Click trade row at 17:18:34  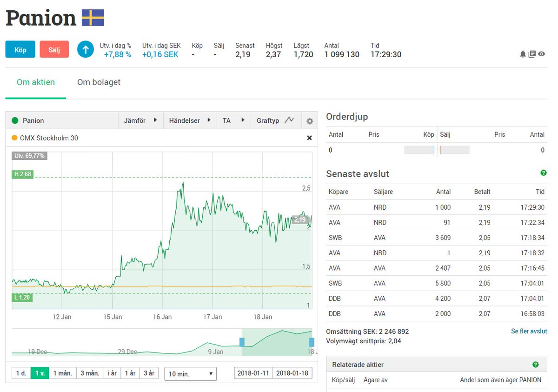(x=437, y=238)
